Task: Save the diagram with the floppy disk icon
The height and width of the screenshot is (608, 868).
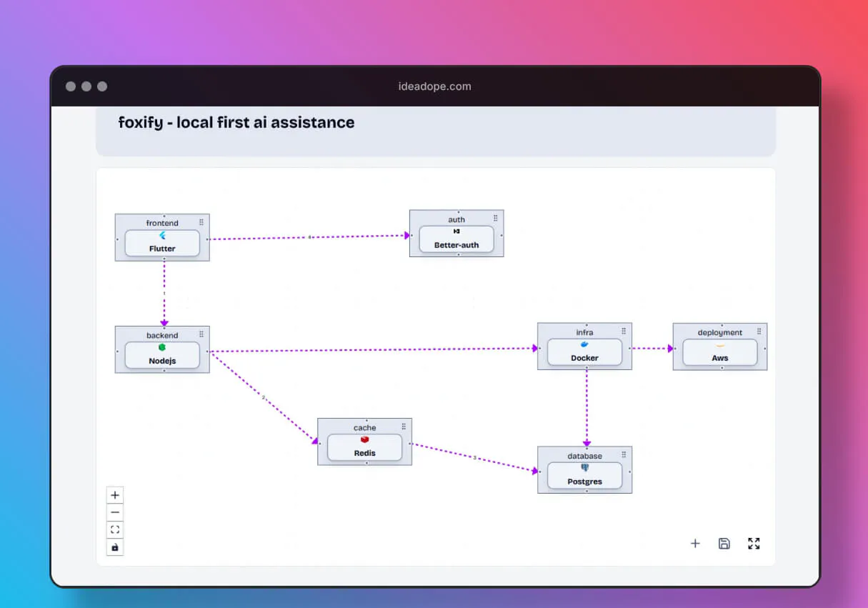Action: click(724, 544)
